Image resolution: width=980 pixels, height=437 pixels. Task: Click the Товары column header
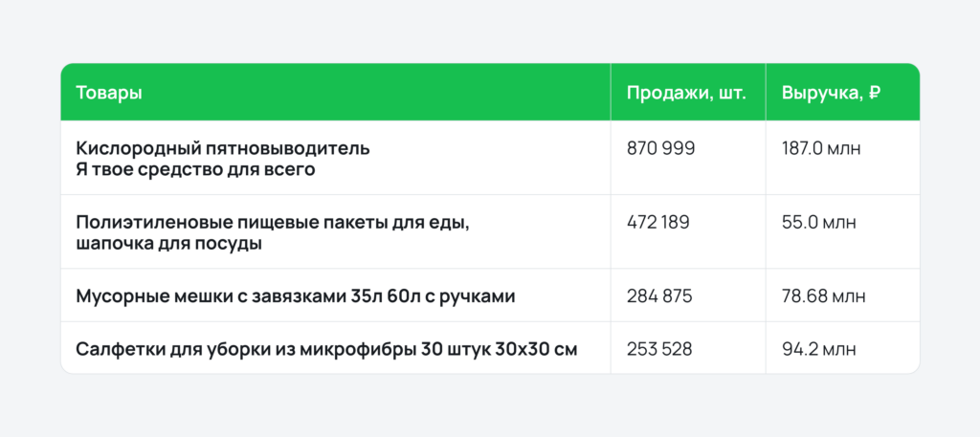click(109, 93)
